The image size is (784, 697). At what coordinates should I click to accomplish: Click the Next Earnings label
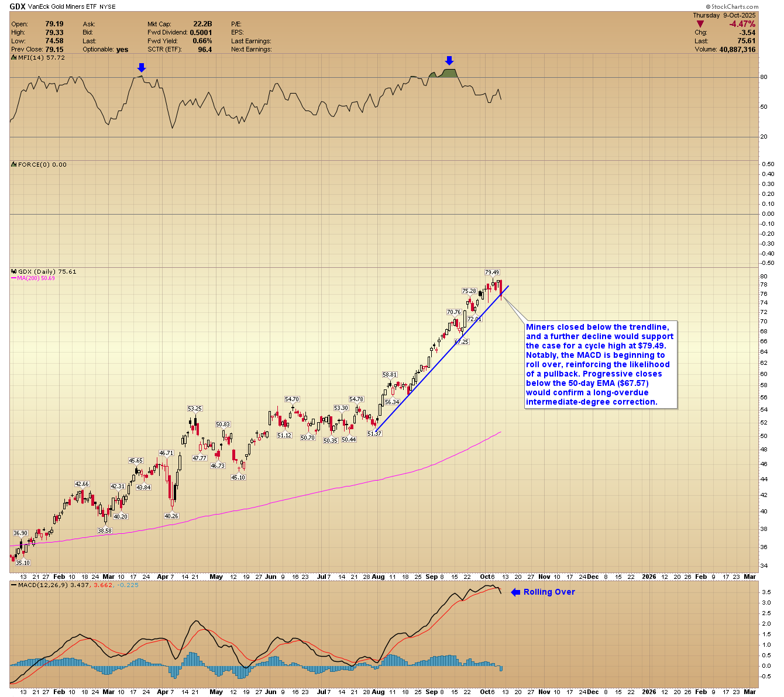pyautogui.click(x=252, y=50)
